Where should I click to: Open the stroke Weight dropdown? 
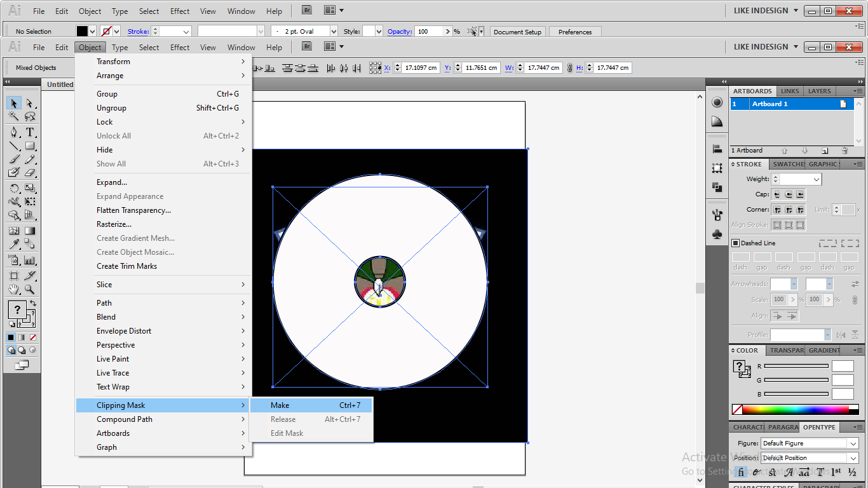point(817,179)
